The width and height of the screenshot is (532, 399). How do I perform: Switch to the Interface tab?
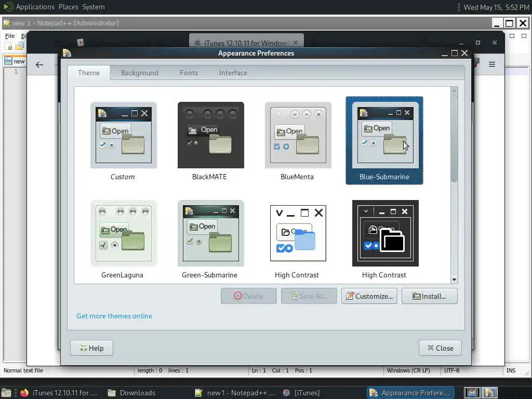[233, 73]
